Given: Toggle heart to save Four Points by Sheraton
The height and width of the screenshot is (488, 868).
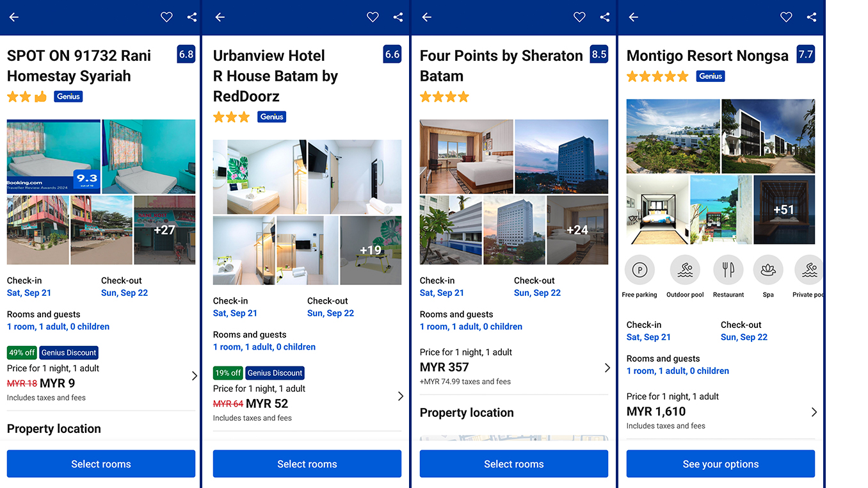Looking at the screenshot, I should (x=579, y=17).
